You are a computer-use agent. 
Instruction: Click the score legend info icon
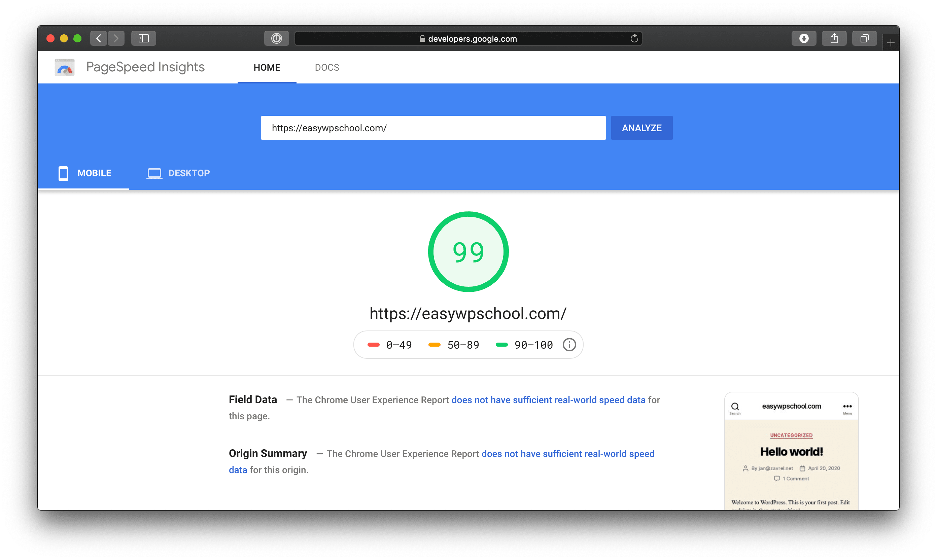click(x=569, y=345)
